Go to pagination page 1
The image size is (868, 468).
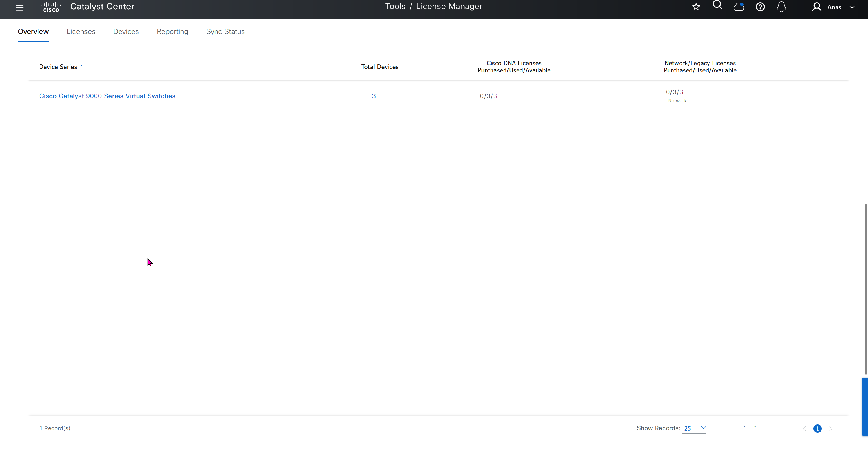click(x=817, y=428)
